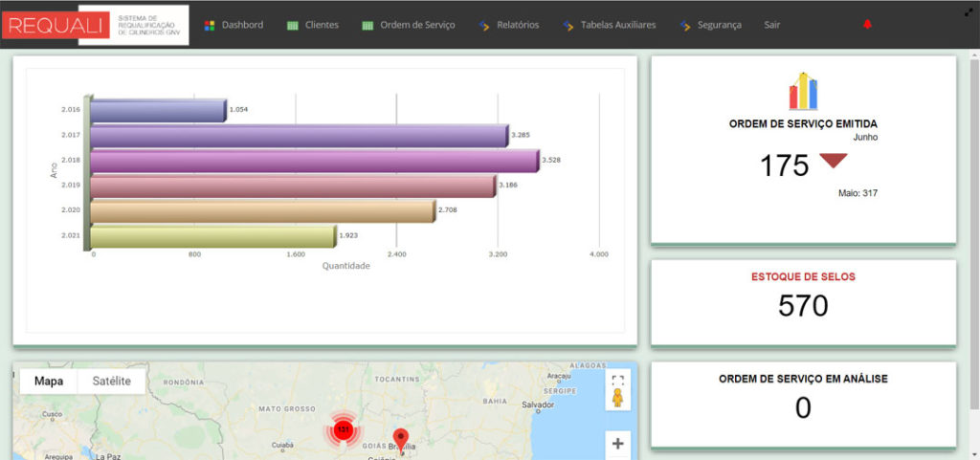The width and height of the screenshot is (980, 460).
Task: Click the 2.017 bar in the chart
Action: pos(299,136)
